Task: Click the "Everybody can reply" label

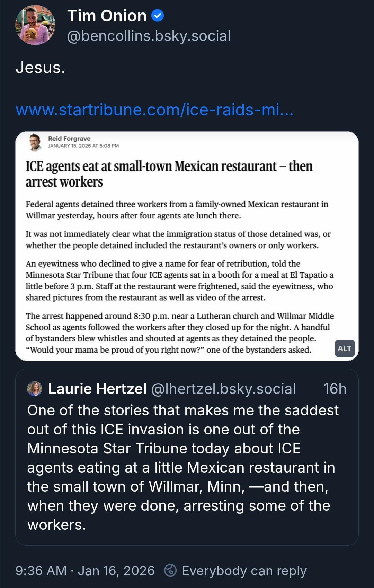Action: (244, 571)
